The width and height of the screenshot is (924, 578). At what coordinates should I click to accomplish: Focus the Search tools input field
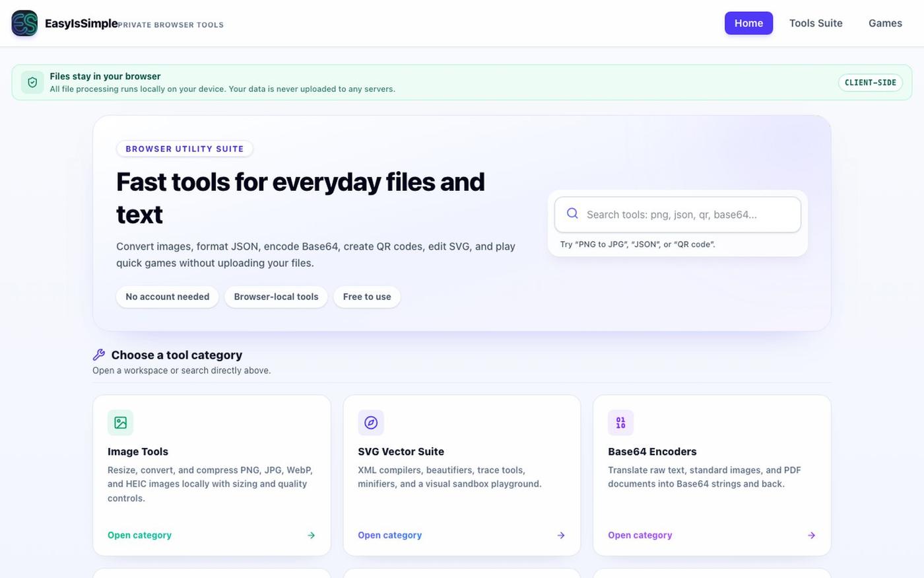pos(678,215)
